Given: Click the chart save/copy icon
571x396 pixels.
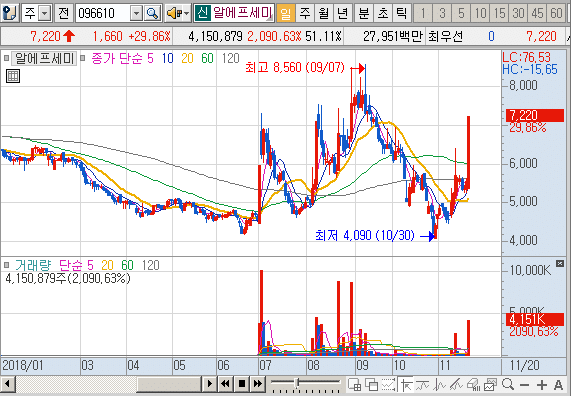Looking at the screenshot, I should (x=491, y=385).
